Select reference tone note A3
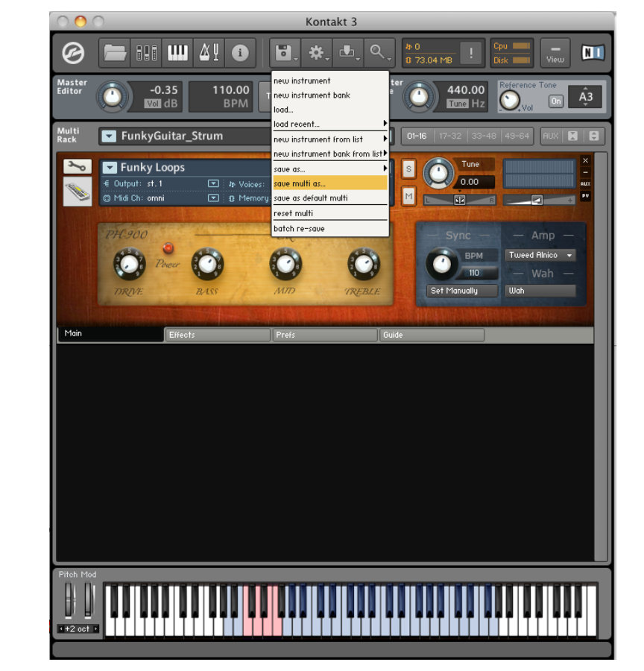 (x=585, y=97)
